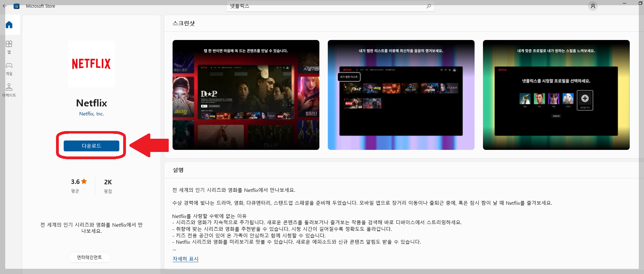Viewport: 644px width, 274px height.
Task: Open the Home sidebar icon
Action: click(9, 25)
